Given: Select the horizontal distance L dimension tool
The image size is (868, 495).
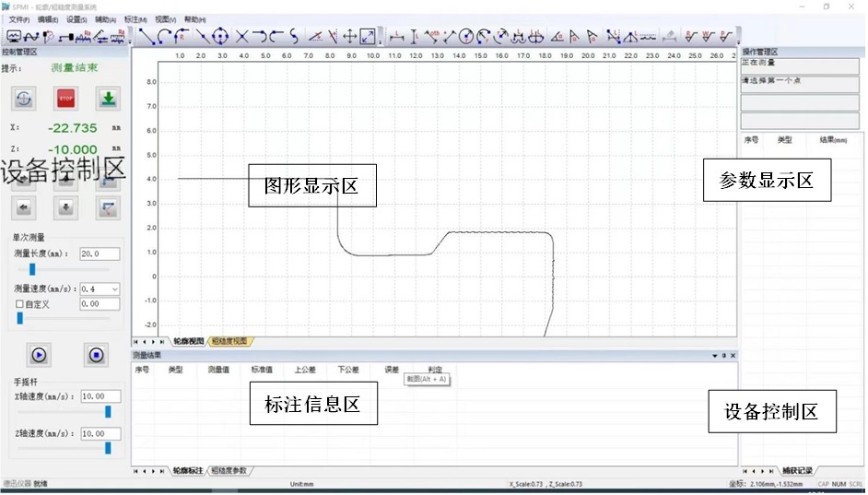Looking at the screenshot, I should click(397, 37).
